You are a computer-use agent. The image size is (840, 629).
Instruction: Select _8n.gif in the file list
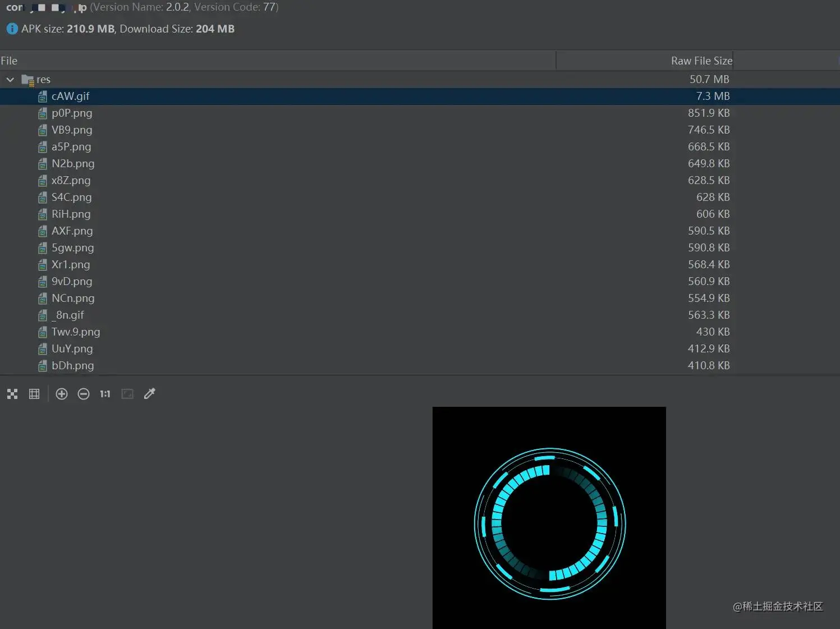pos(68,315)
